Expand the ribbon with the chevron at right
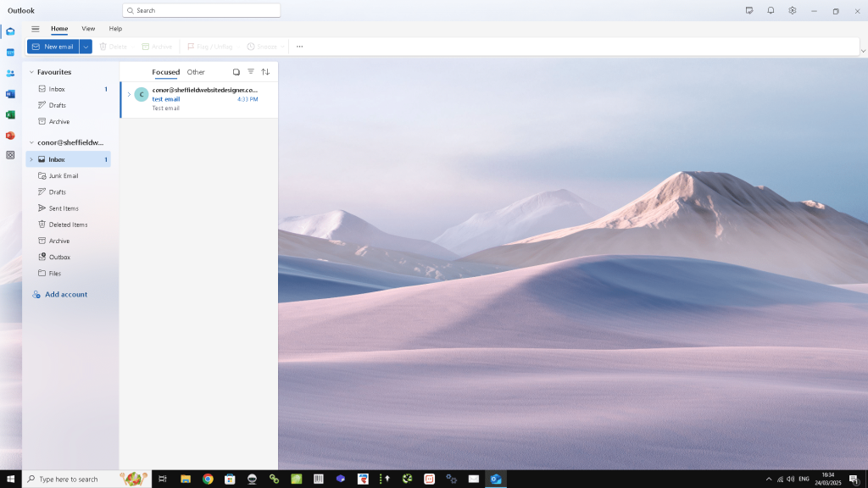The height and width of the screenshot is (488, 868). (x=862, y=51)
